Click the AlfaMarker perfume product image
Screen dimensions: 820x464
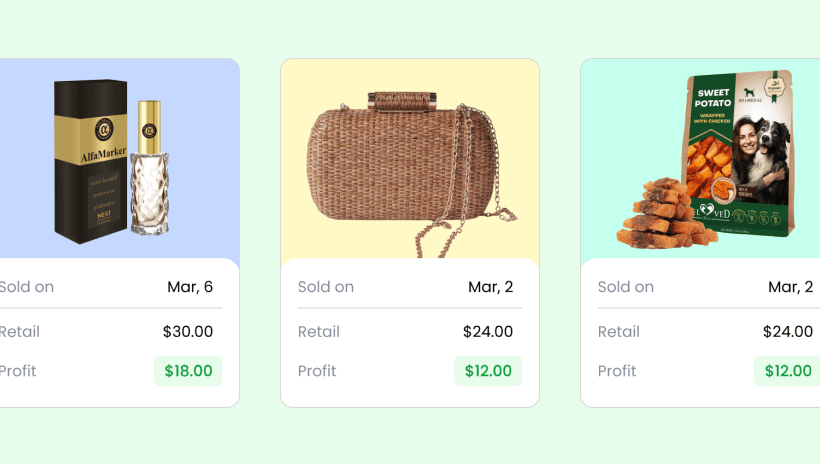point(111,162)
